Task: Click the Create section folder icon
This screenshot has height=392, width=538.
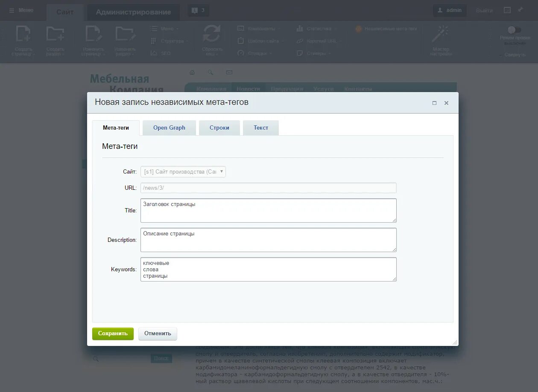Action: (x=56, y=35)
